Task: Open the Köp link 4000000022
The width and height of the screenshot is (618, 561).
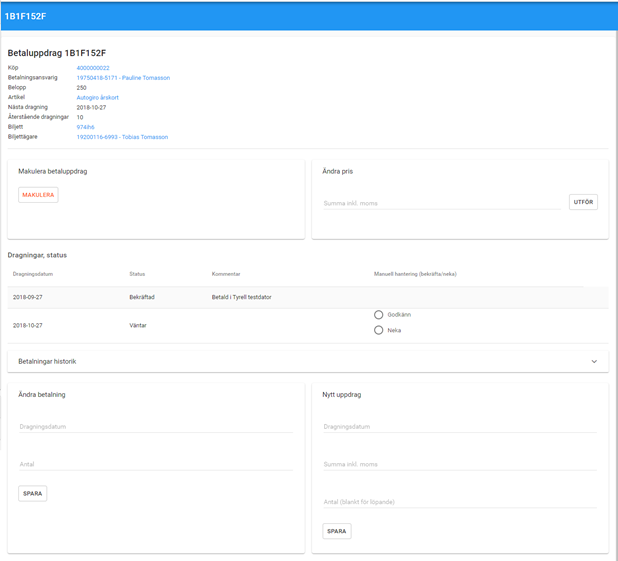Action: click(x=93, y=68)
